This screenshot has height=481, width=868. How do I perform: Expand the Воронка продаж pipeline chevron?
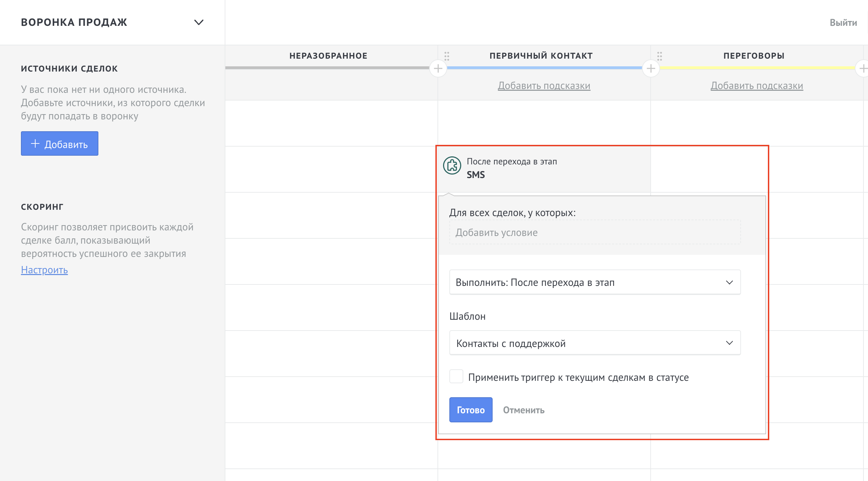point(199,22)
